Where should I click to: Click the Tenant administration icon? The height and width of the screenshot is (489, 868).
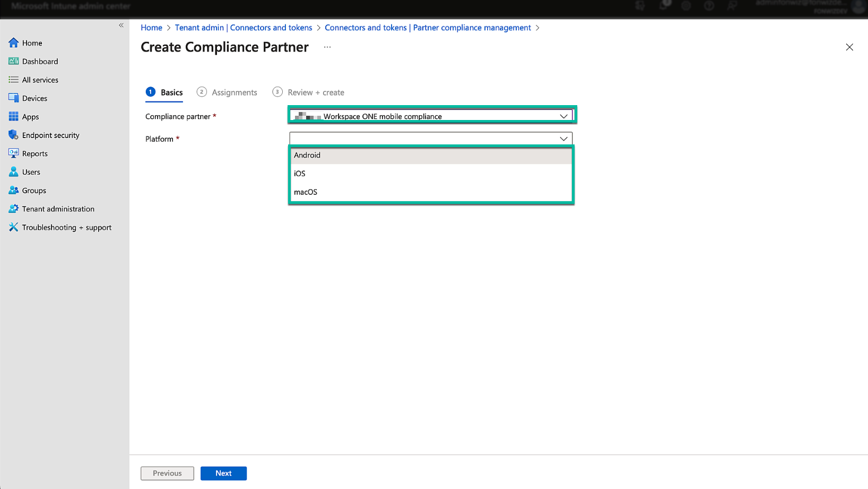(x=13, y=209)
